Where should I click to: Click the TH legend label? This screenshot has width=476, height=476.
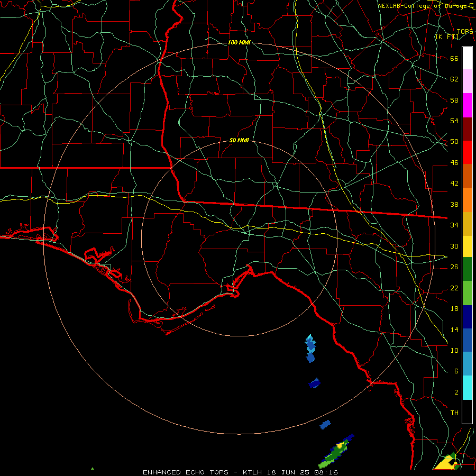454,413
